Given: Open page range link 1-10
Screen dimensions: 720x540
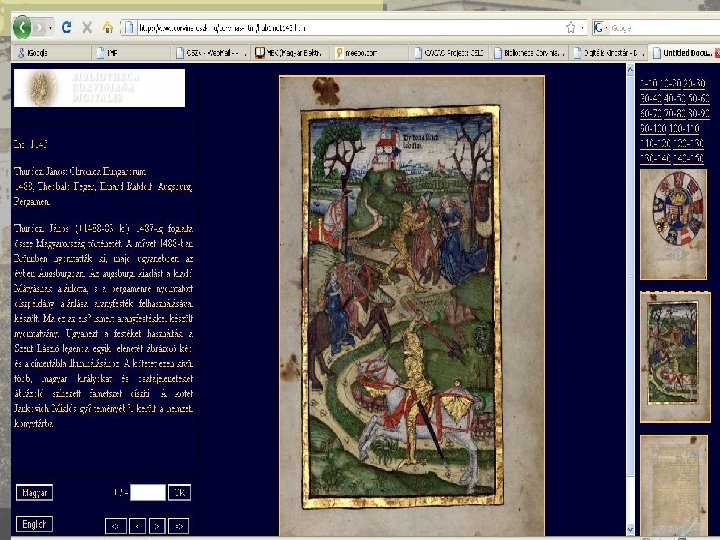Looking at the screenshot, I should (x=649, y=83).
